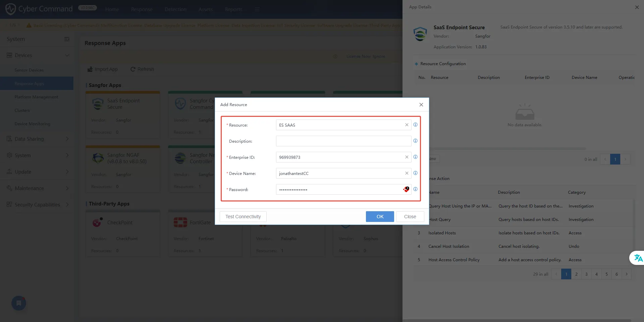
Task: Click the info icon beside Description field
Action: (415, 141)
